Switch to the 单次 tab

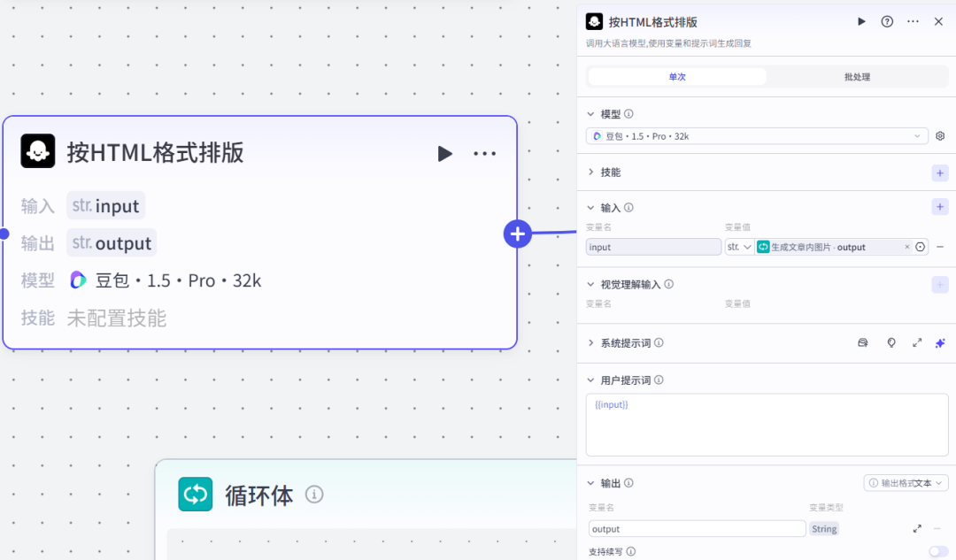pos(677,77)
